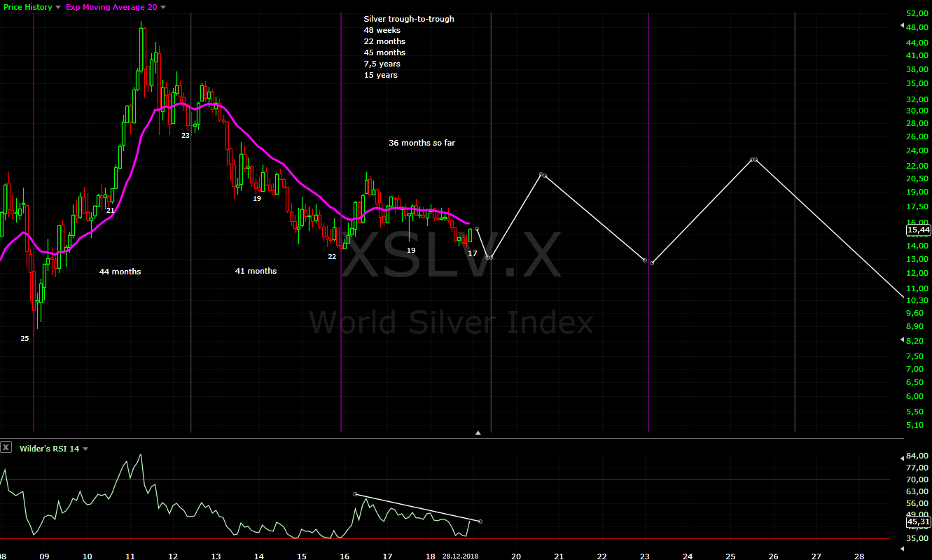Image resolution: width=932 pixels, height=560 pixels.
Task: Select the Price History series label
Action: pos(27,6)
